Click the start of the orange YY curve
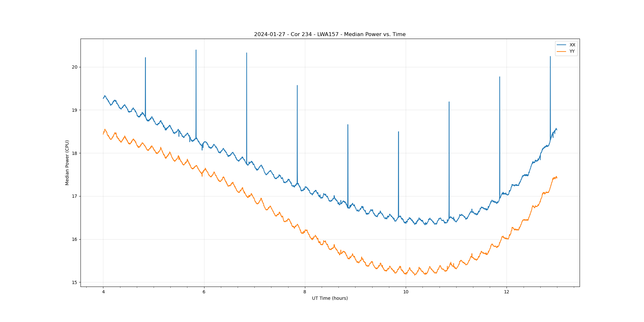Screen dimensions: 644x322 click(x=103, y=134)
